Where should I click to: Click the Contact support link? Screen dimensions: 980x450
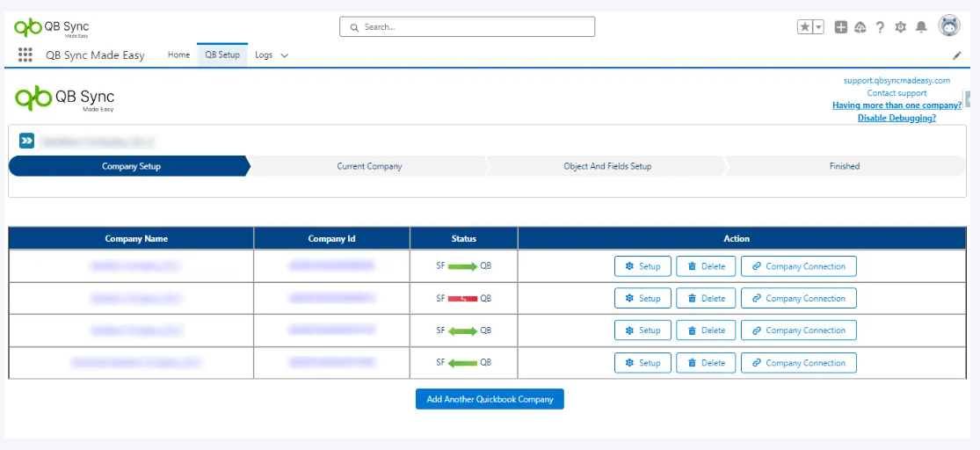897,93
